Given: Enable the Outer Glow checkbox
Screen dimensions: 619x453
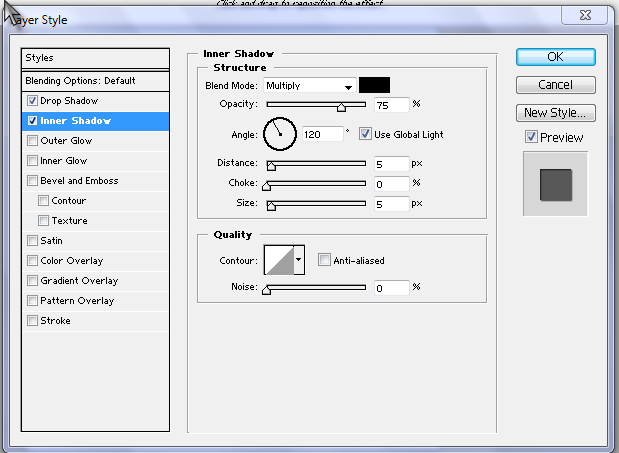Looking at the screenshot, I should pos(32,140).
